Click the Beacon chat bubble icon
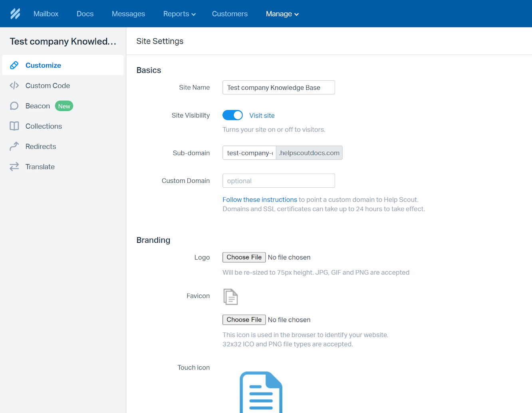This screenshot has width=532, height=413. [x=14, y=106]
